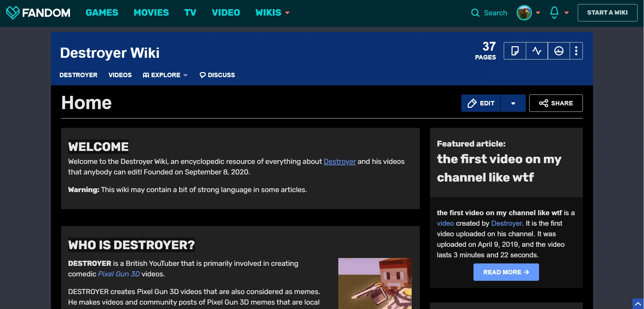
Task: Open the three-dot more menu
Action: pyautogui.click(x=576, y=51)
